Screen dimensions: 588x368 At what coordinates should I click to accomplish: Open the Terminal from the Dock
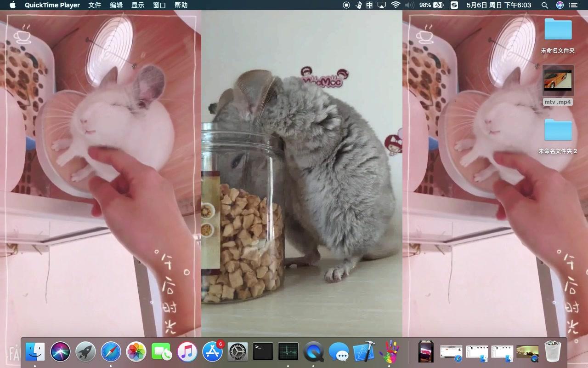[x=262, y=352]
